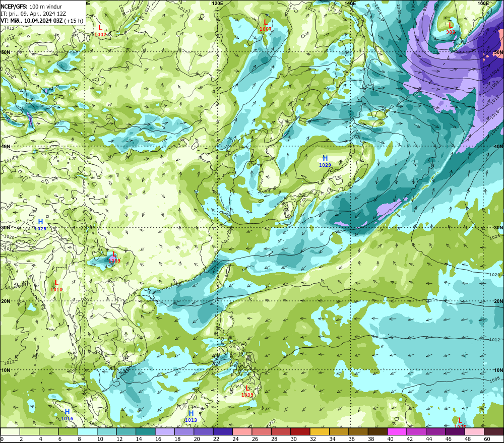Select the 'IT: þri.. 09. Apr.. 2024 12Z' line
This screenshot has width=504, height=443.
pyautogui.click(x=33, y=14)
